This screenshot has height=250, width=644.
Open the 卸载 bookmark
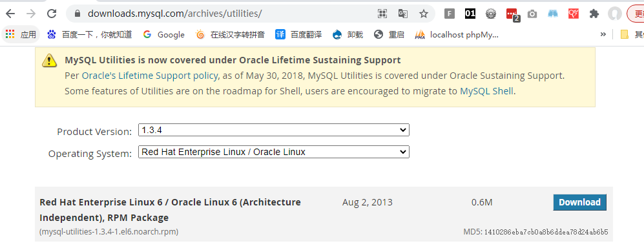tap(348, 34)
